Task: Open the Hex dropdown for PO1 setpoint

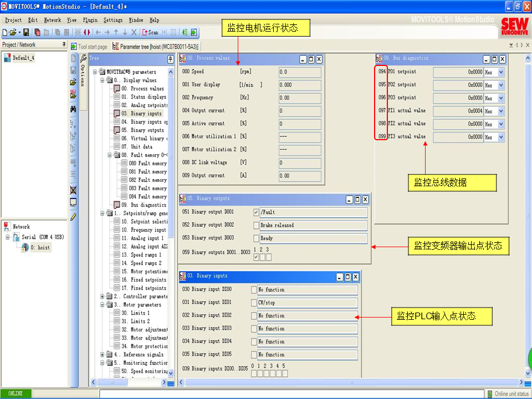Action: coord(501,72)
